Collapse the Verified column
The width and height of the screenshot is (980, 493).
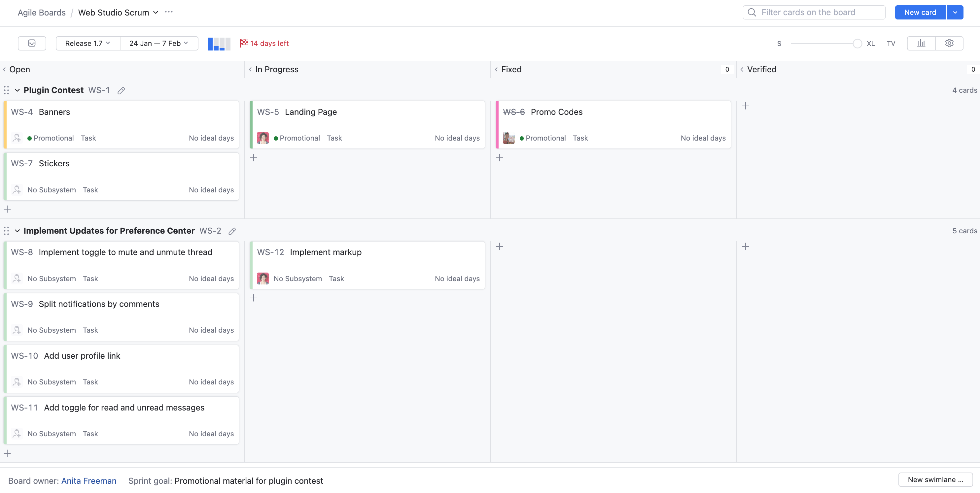coord(742,70)
